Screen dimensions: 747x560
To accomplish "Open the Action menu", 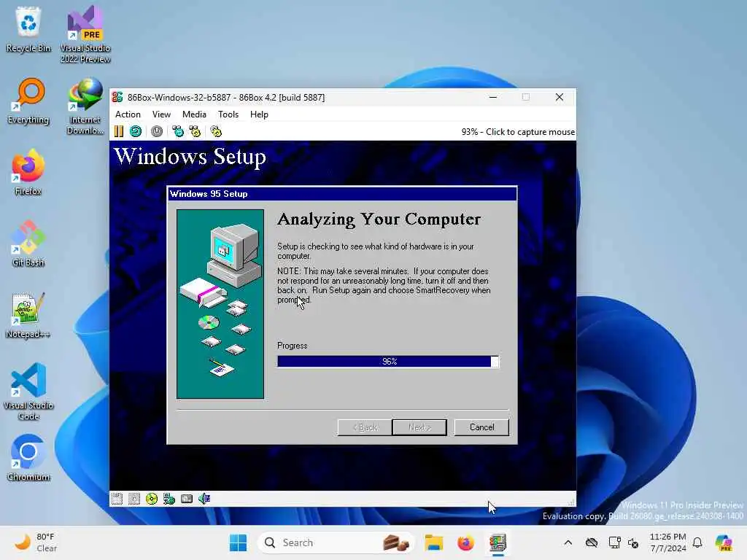I will click(128, 114).
